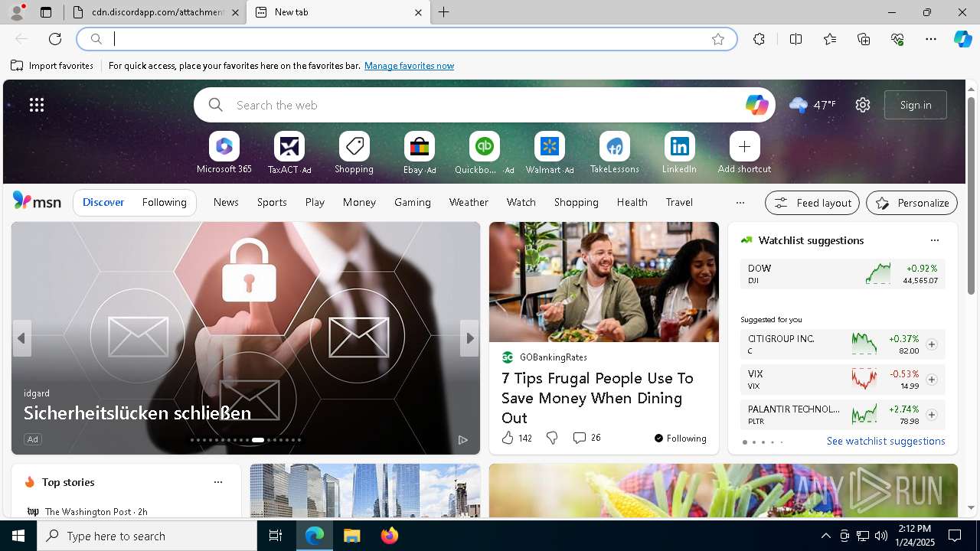Open Quickbooks shortcut

pyautogui.click(x=484, y=153)
